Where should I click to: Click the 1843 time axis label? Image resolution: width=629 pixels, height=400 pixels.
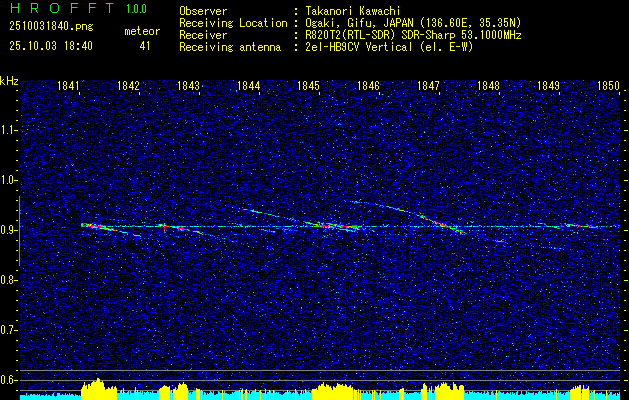tap(189, 86)
